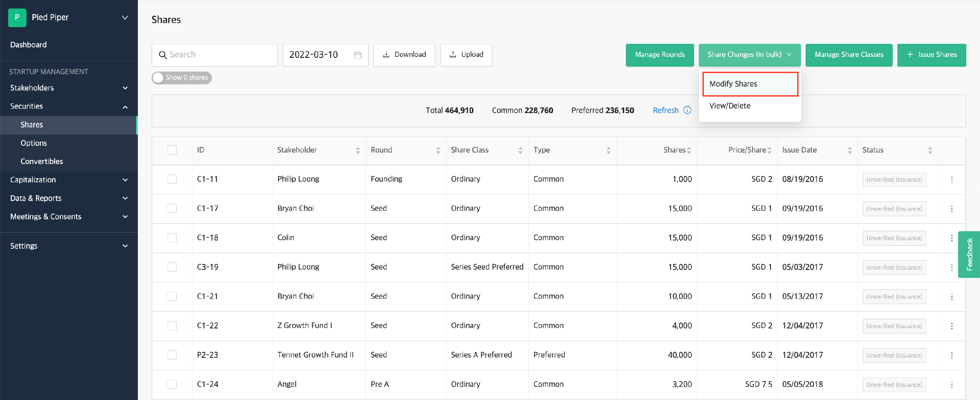Open the Pied Piper company switcher
The height and width of the screenshot is (400, 980).
pyautogui.click(x=125, y=18)
